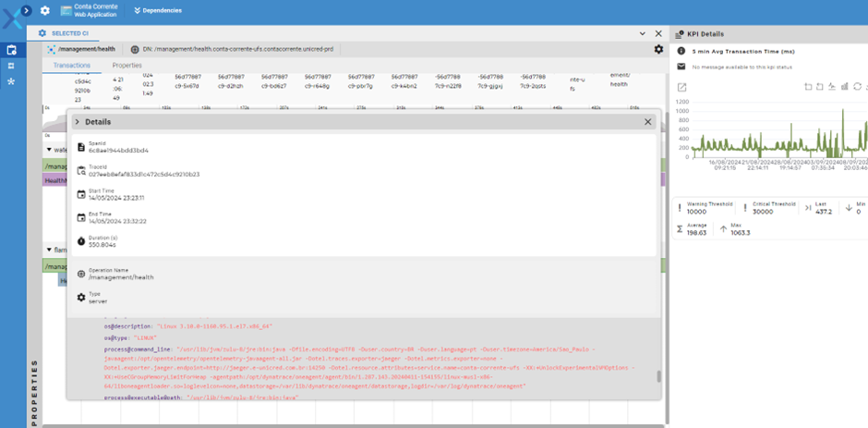868x428 pixels.
Task: Click the Type gear icon
Action: [x=81, y=298]
